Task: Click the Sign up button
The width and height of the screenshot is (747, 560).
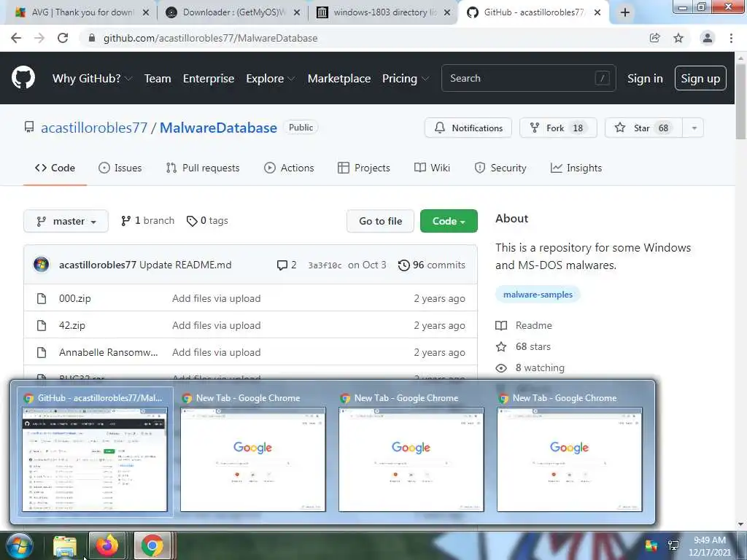Action: tap(700, 78)
